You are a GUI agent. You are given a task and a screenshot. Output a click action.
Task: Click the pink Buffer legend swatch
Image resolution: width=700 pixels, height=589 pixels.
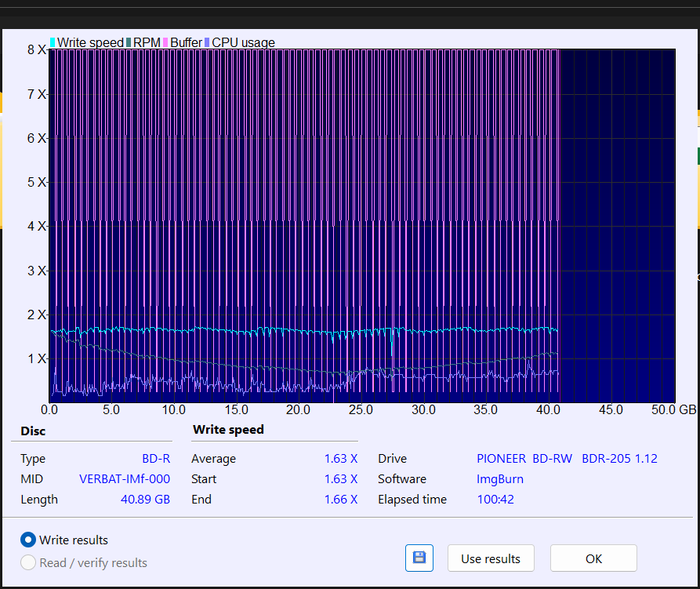click(167, 42)
